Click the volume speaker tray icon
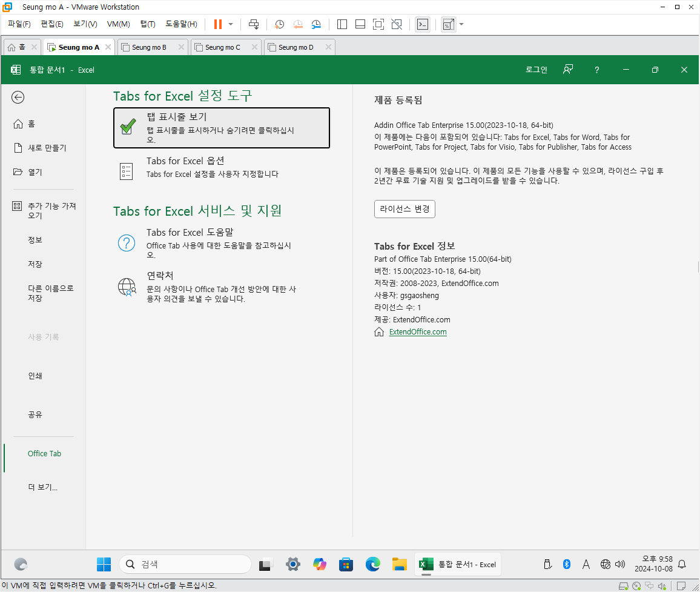 click(620, 564)
